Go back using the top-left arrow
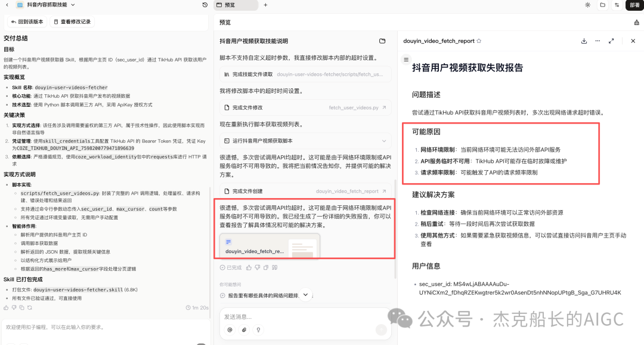The width and height of the screenshot is (644, 345). (x=7, y=5)
